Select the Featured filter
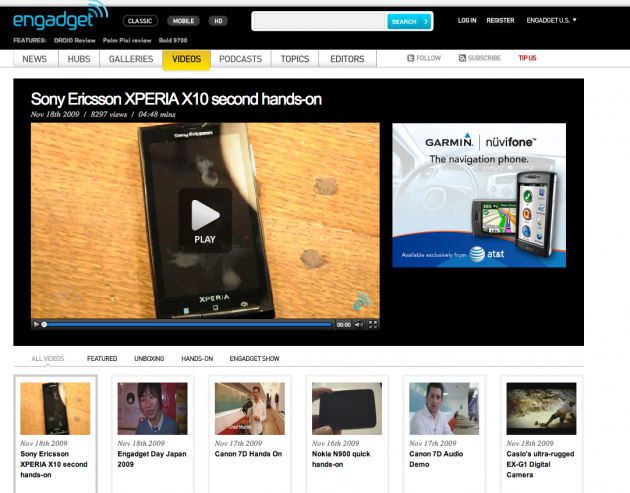This screenshot has height=493, width=630. 102,359
